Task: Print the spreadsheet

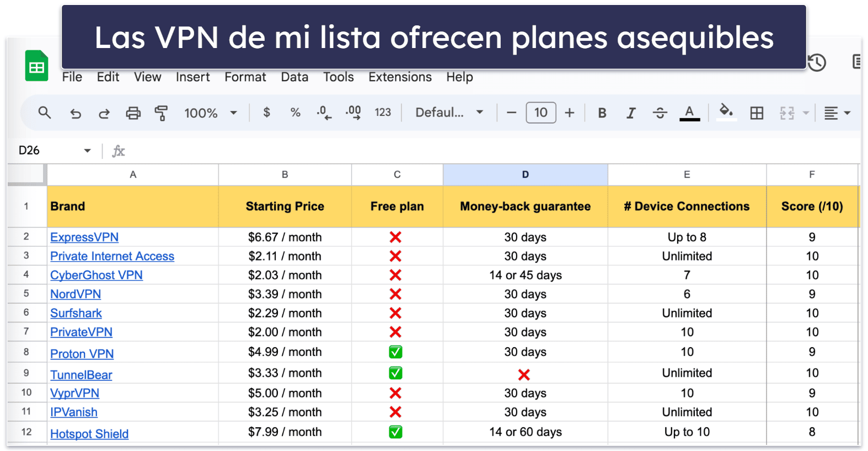Action: click(133, 113)
